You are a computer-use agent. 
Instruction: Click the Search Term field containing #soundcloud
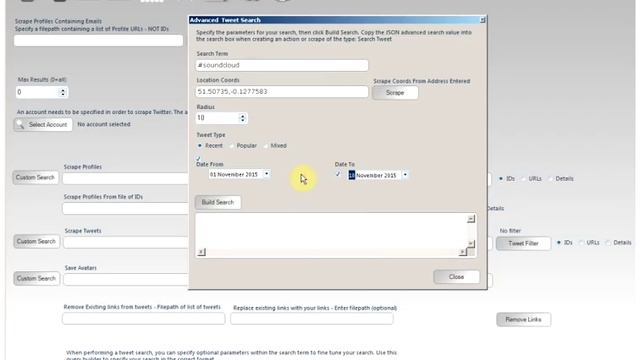(282, 65)
